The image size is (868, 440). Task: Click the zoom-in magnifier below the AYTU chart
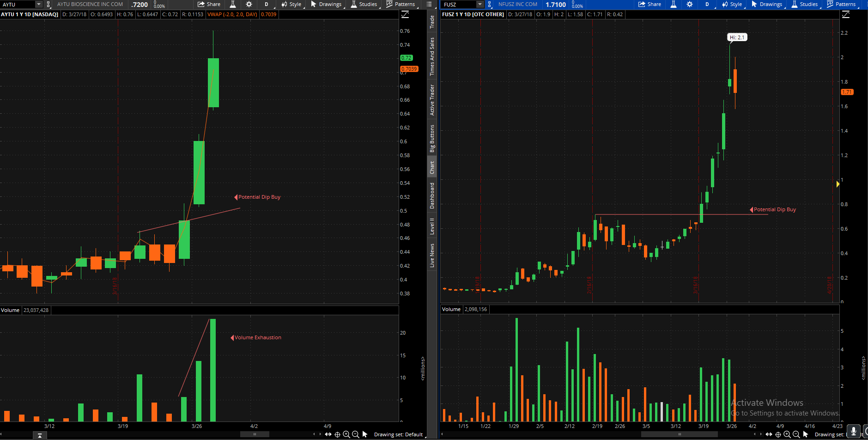346,434
